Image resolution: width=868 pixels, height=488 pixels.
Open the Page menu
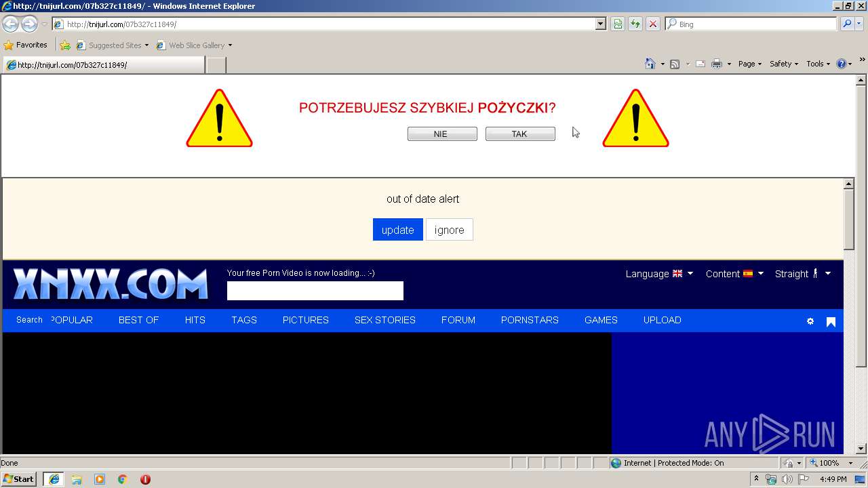tap(749, 64)
